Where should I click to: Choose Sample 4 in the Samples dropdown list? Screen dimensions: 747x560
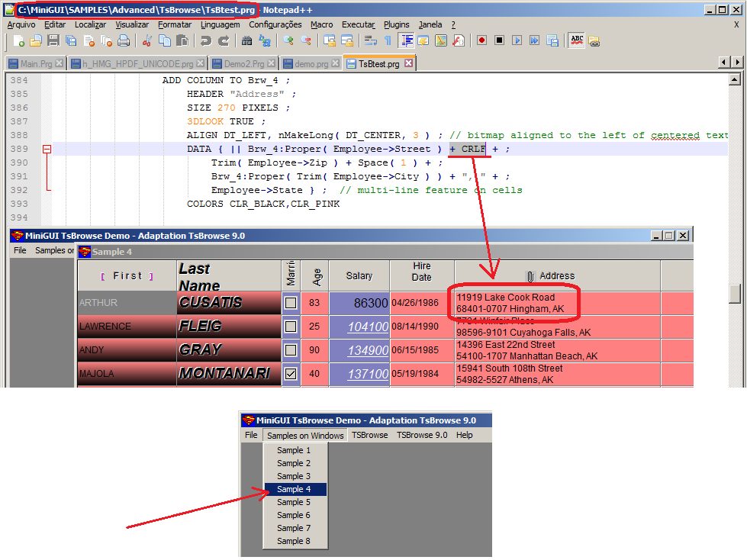click(x=295, y=490)
